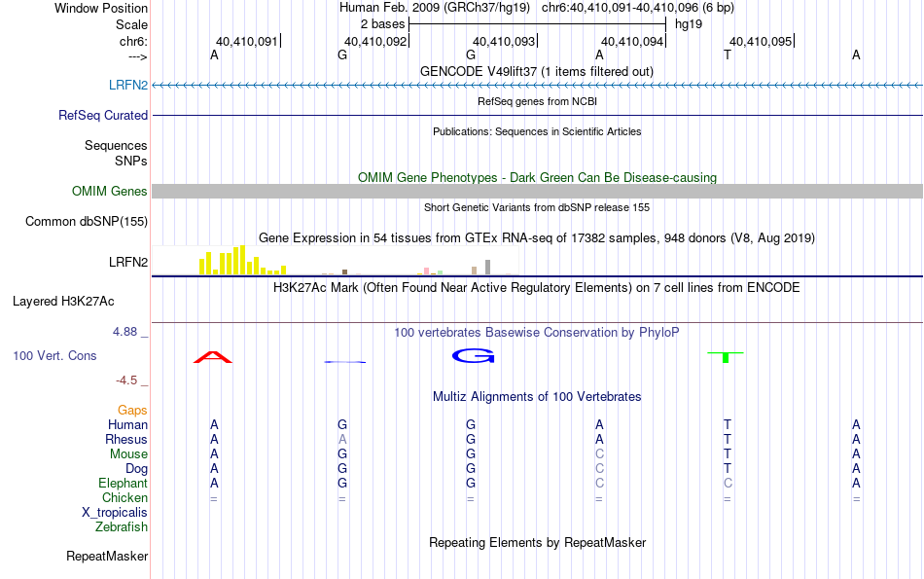This screenshot has width=924, height=579.
Task: Click the OMIM Gene Phenotypes track title
Action: [537, 177]
